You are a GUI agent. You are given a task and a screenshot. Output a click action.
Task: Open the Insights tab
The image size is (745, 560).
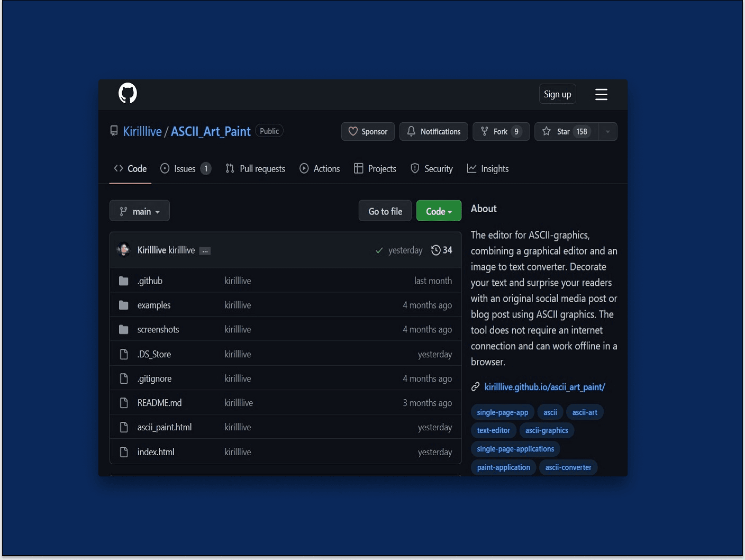[x=488, y=169]
